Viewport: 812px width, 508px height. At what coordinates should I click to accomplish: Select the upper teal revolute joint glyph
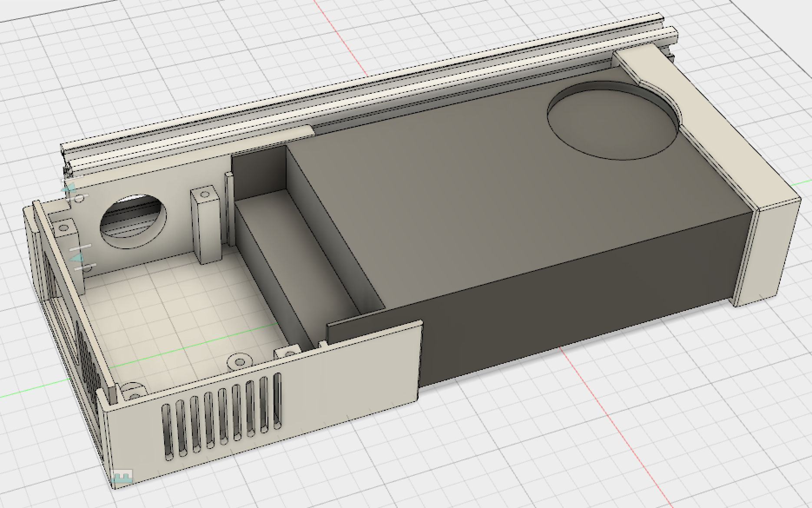tap(69, 188)
